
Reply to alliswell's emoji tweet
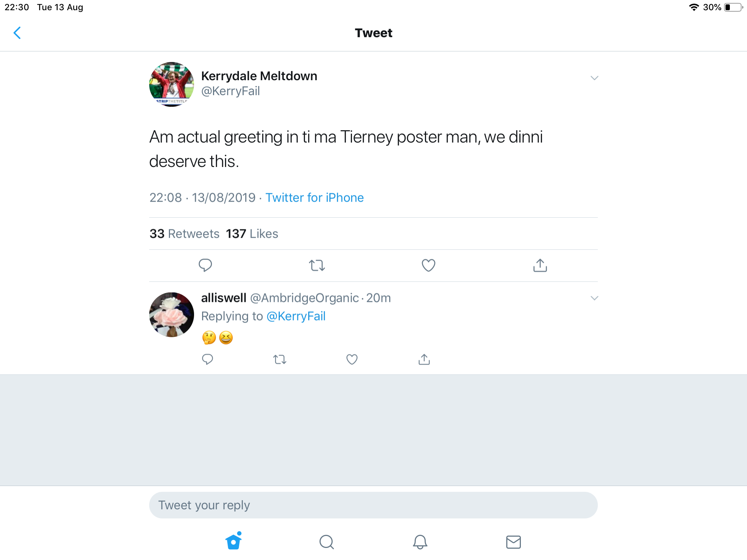coord(208,359)
